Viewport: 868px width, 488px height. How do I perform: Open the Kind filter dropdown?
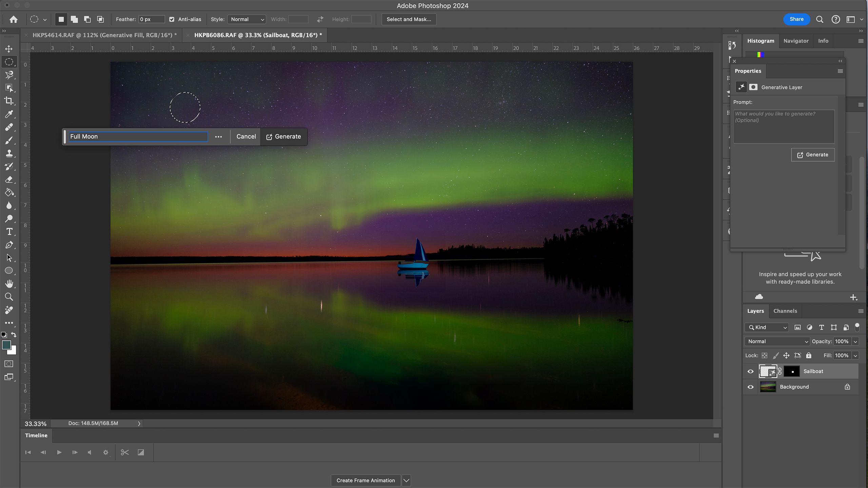coord(767,327)
